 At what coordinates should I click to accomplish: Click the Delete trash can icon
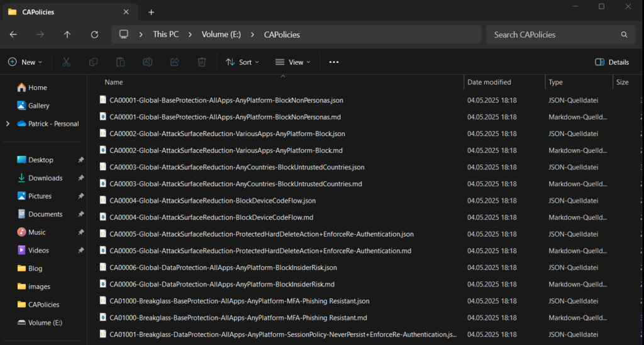click(x=202, y=62)
